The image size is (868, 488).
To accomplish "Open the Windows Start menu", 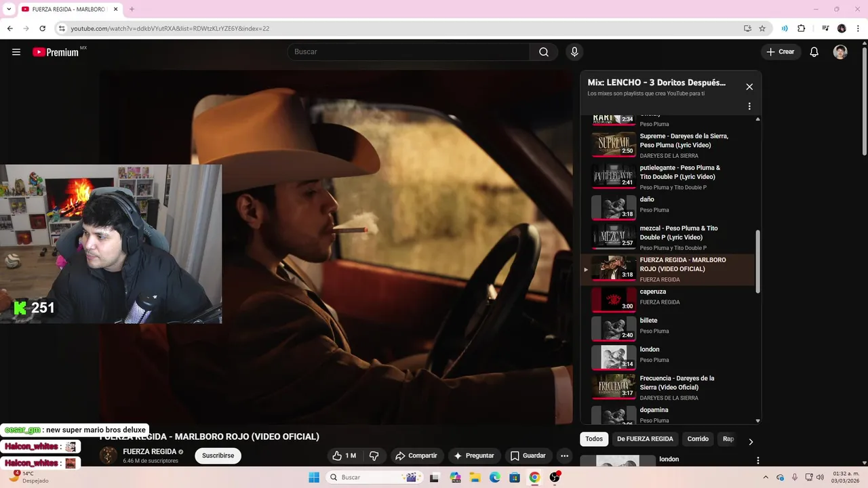I will (x=314, y=477).
